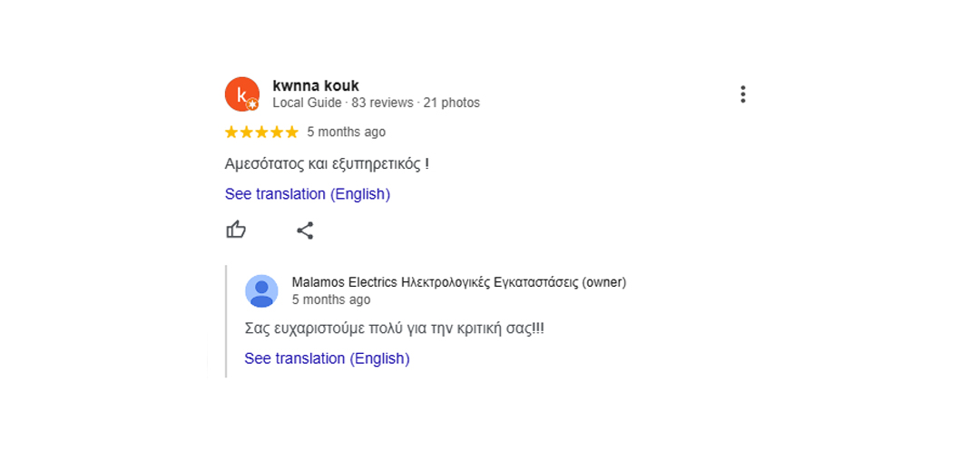Click the third yellow rating star
The image size is (980, 461).
coord(262,132)
